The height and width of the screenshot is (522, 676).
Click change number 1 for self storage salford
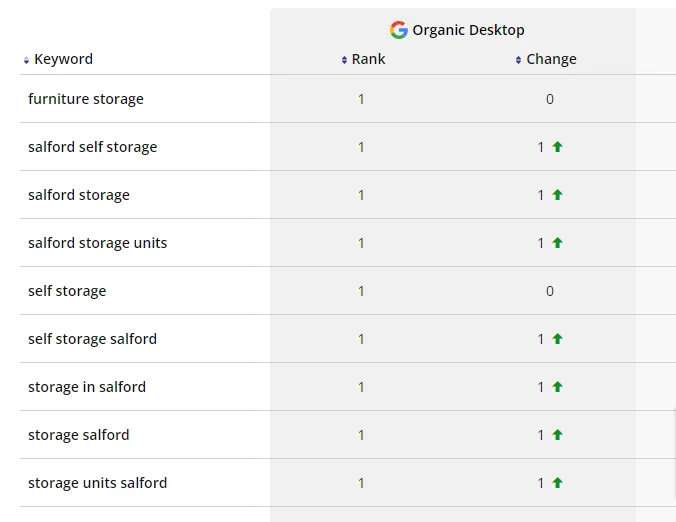[x=541, y=339]
